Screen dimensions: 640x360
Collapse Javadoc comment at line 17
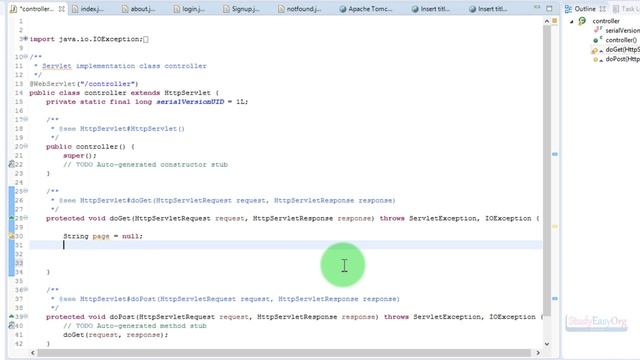(26, 120)
